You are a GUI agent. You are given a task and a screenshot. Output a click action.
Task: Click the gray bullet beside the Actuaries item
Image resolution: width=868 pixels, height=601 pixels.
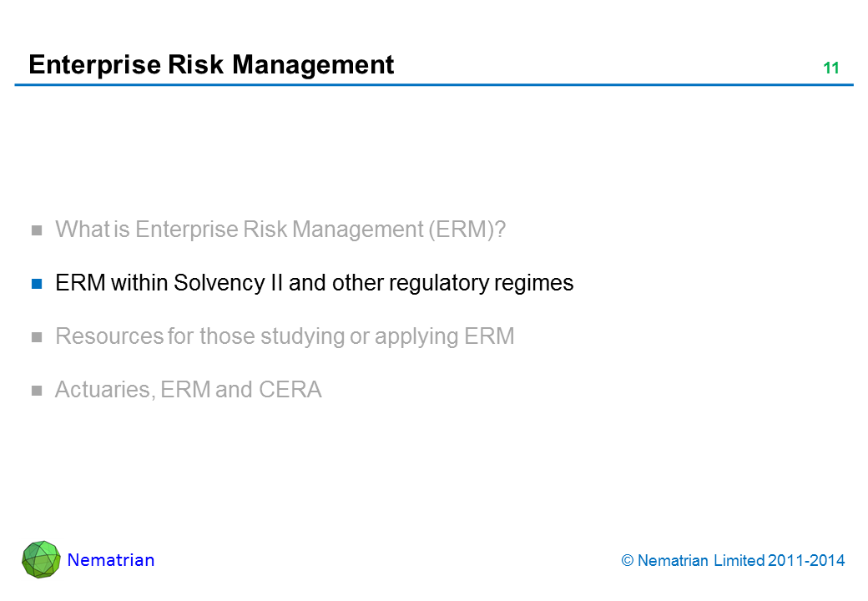(37, 391)
